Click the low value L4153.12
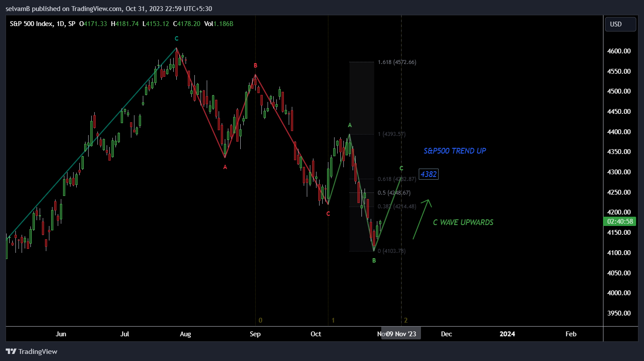 [156, 24]
